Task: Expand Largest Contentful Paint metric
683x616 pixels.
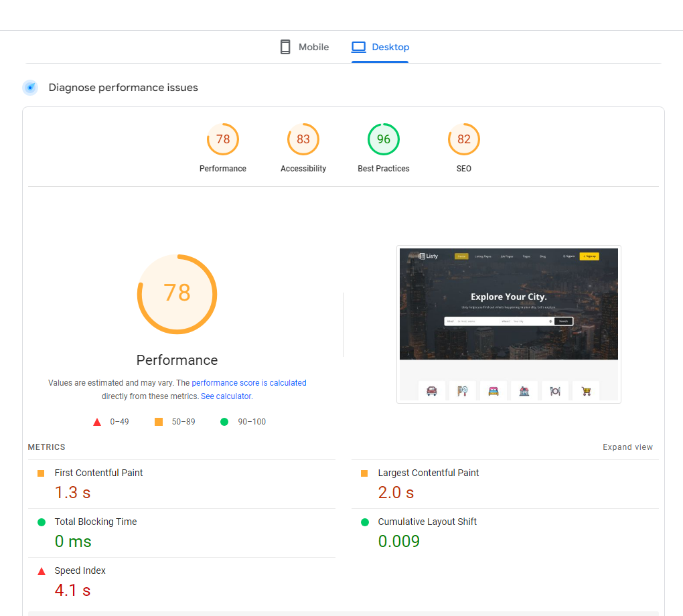Action: click(505, 484)
